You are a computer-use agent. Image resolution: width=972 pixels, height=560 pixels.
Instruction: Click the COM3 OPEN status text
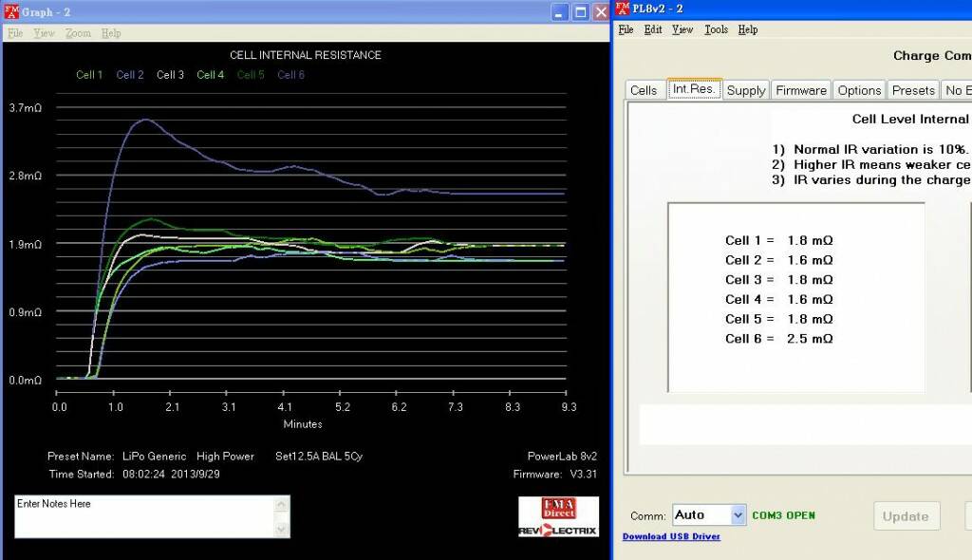click(x=783, y=515)
